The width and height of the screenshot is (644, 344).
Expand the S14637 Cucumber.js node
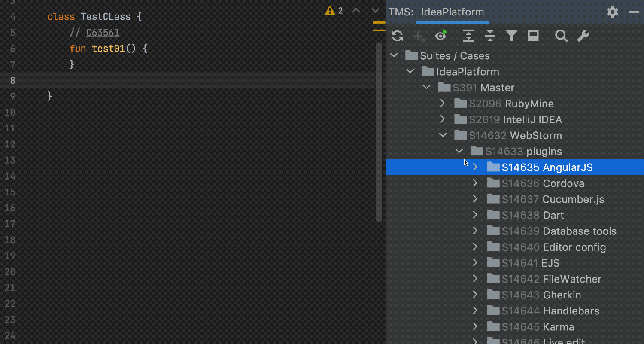[x=475, y=199]
